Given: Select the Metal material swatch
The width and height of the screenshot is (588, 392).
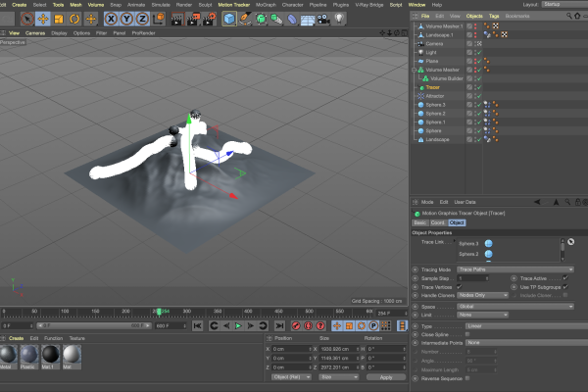Looking at the screenshot, I should coord(8,357).
